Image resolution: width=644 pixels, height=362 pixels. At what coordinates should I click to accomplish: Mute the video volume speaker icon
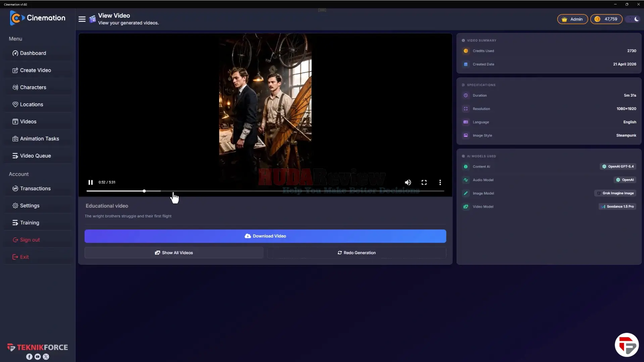click(x=408, y=182)
